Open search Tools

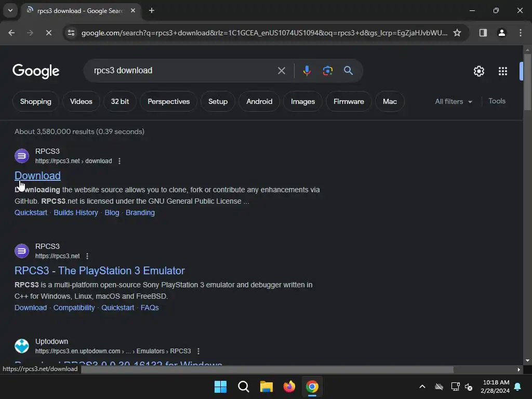pyautogui.click(x=497, y=101)
